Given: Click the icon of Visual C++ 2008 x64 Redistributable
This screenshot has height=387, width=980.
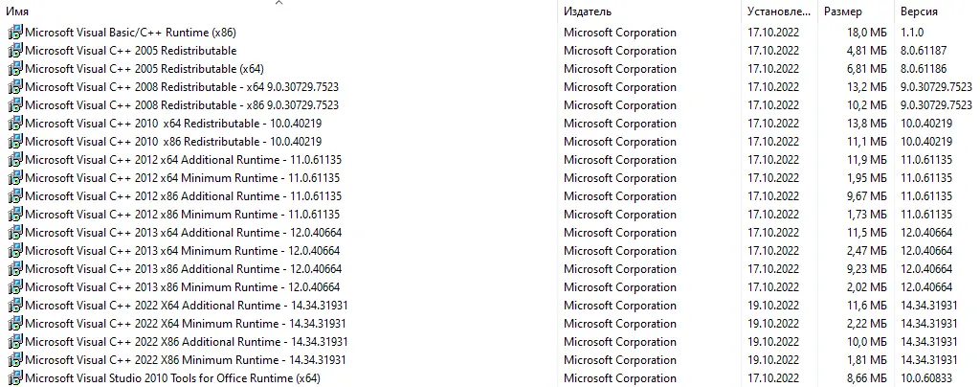Looking at the screenshot, I should point(15,87).
